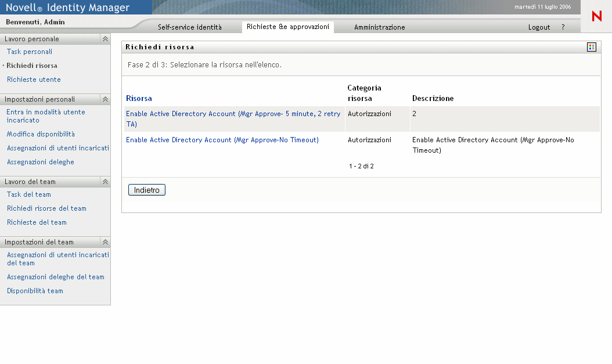Click the Logout link
The height and width of the screenshot is (364, 612).
(x=539, y=27)
